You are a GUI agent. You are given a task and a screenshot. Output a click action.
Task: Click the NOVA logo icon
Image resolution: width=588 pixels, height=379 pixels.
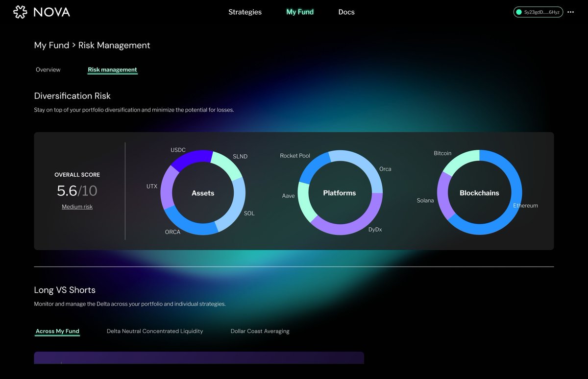pos(20,12)
